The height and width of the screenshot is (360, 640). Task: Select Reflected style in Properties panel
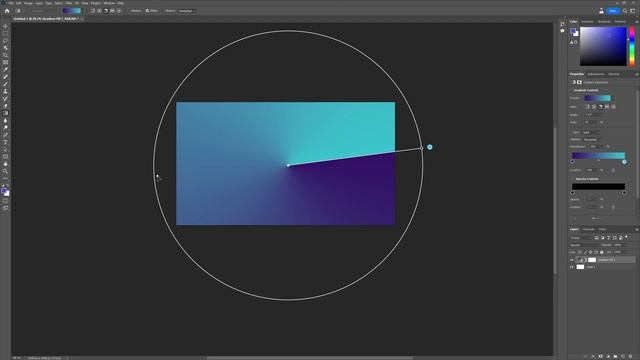tap(607, 107)
